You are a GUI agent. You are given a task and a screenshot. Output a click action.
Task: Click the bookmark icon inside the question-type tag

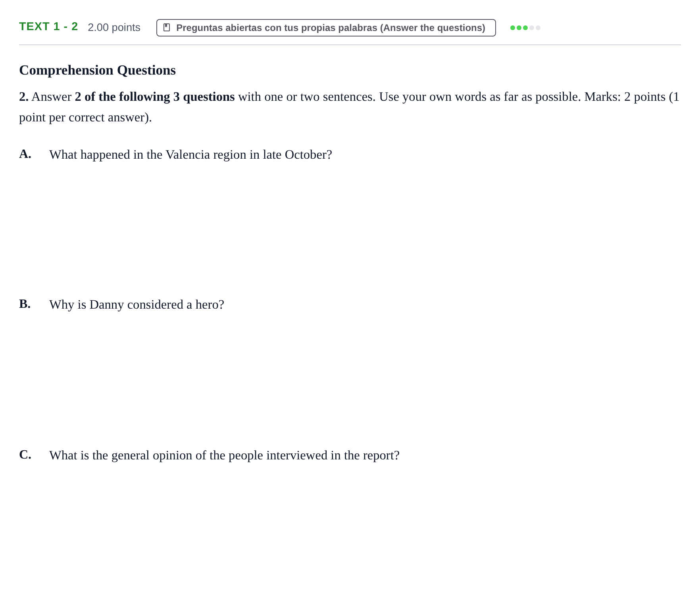point(167,27)
